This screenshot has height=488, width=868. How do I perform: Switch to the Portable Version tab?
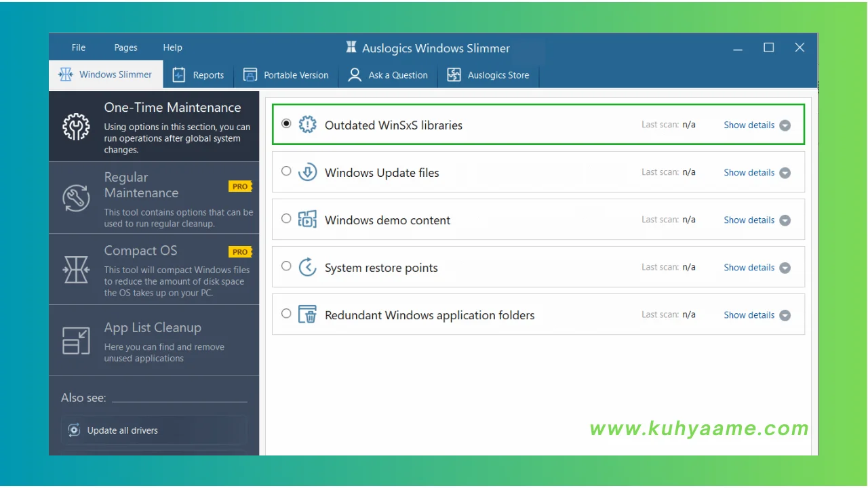click(285, 75)
